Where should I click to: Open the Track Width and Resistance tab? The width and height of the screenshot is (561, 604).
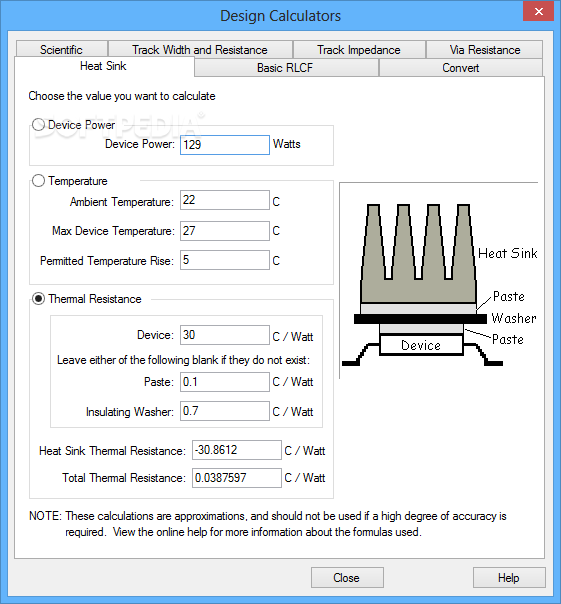(200, 50)
